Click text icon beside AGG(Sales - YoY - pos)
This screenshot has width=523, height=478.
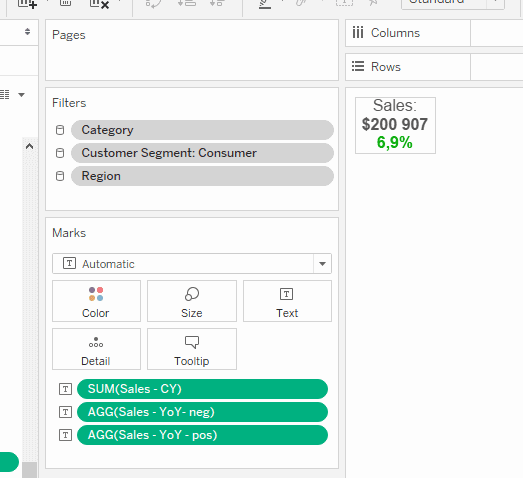(65, 435)
